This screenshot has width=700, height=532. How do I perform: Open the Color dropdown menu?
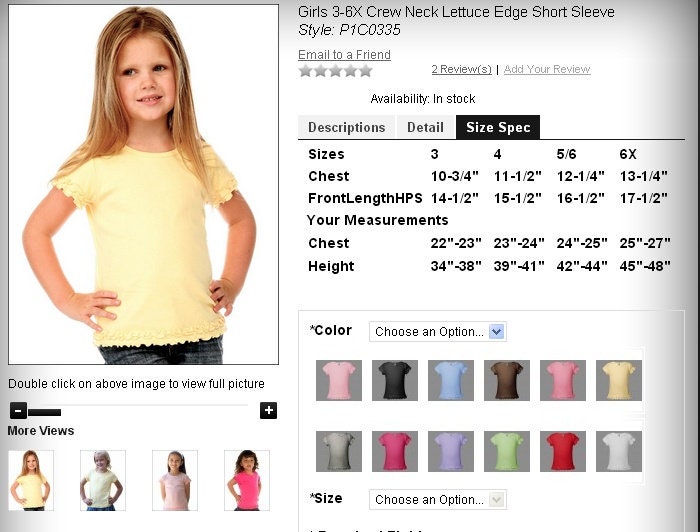438,332
